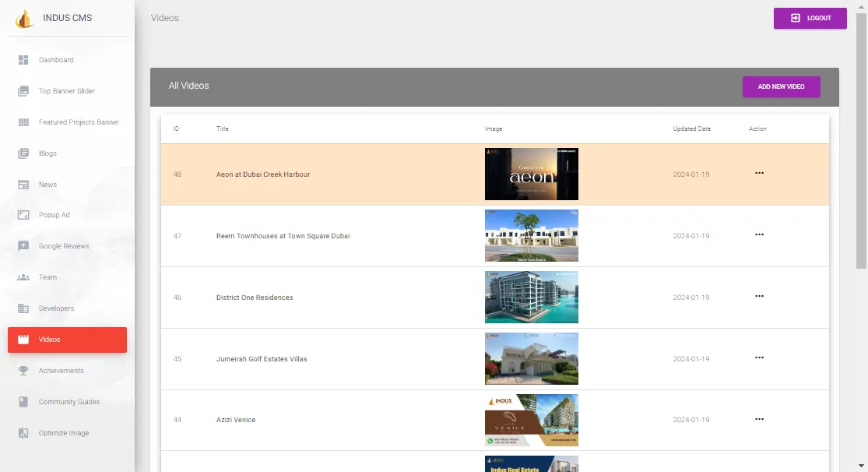Click the LOGOUT button

810,18
